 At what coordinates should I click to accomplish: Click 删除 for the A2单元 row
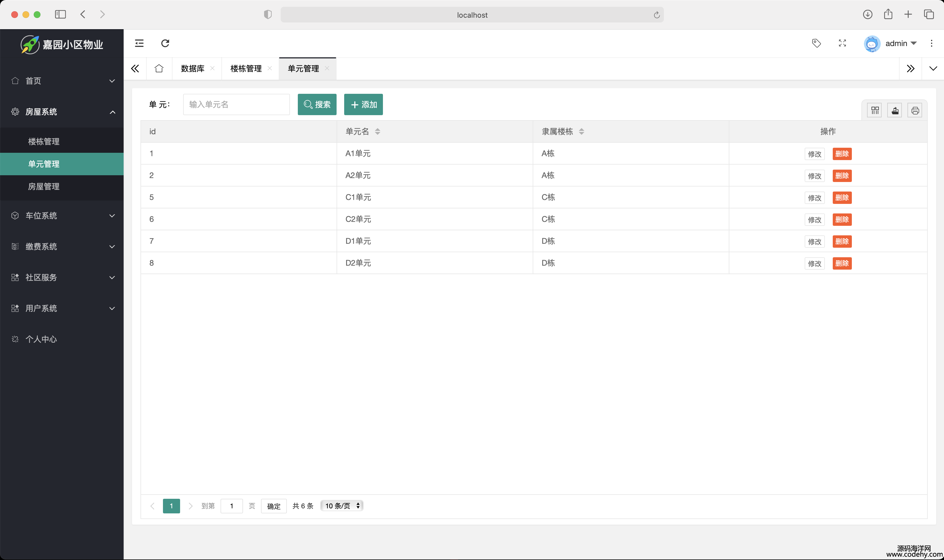pyautogui.click(x=842, y=176)
